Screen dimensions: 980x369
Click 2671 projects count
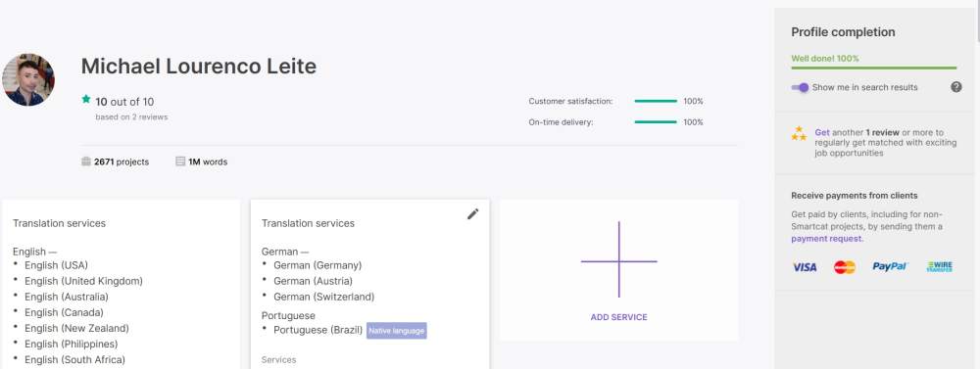click(122, 161)
